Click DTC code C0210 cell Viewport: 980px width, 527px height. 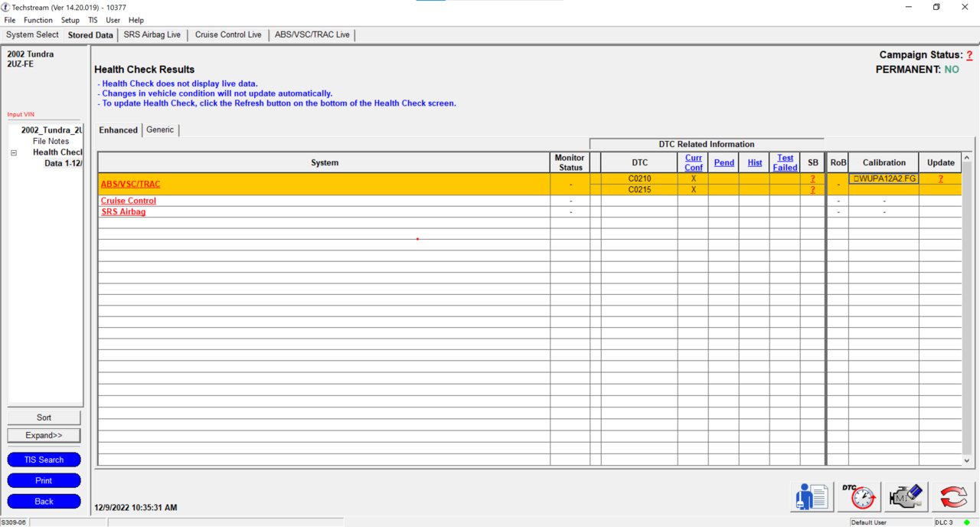point(639,178)
